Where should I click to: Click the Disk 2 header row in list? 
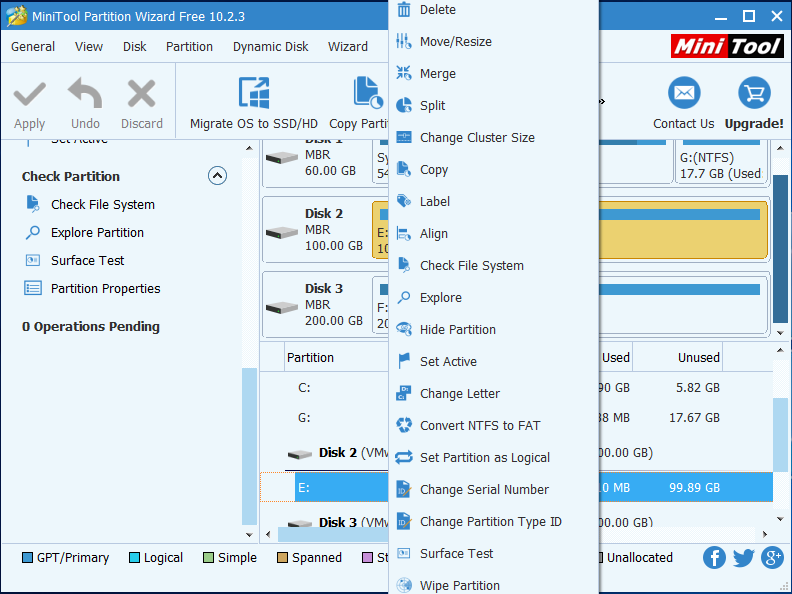pyautogui.click(x=516, y=453)
